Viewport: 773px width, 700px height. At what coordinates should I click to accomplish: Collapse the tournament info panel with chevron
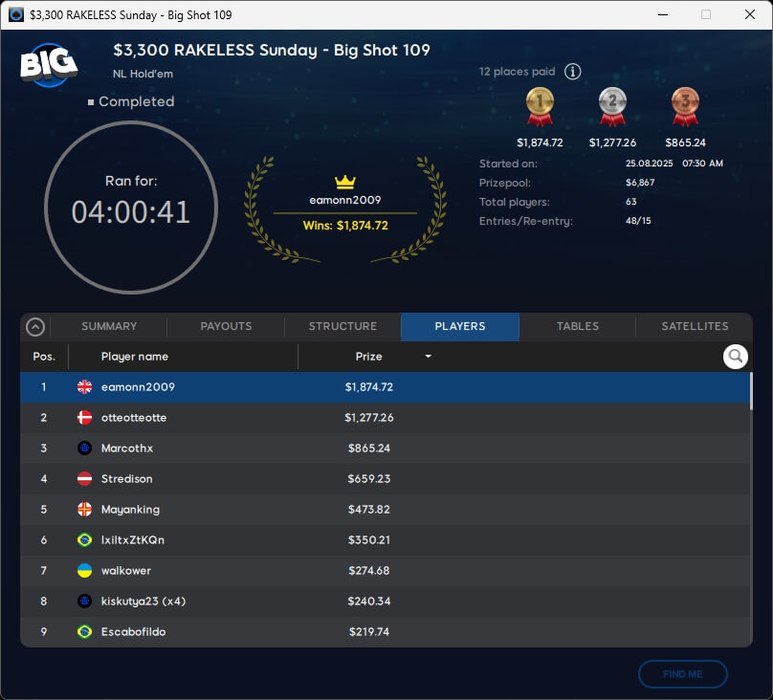click(35, 327)
